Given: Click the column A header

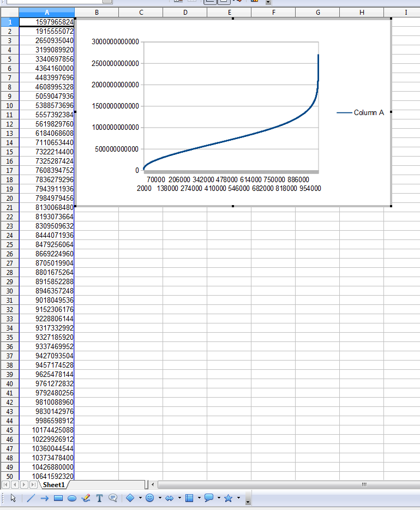Looking at the screenshot, I should point(46,12).
